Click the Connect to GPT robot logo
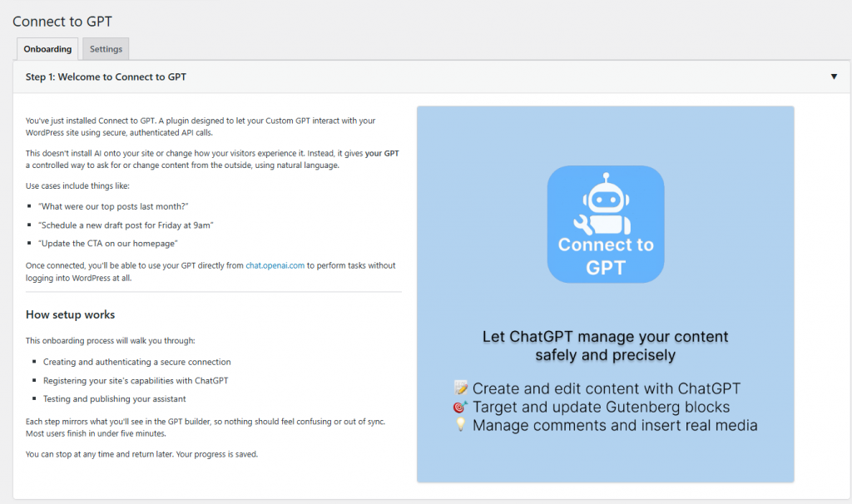The height and width of the screenshot is (504, 852). [606, 224]
